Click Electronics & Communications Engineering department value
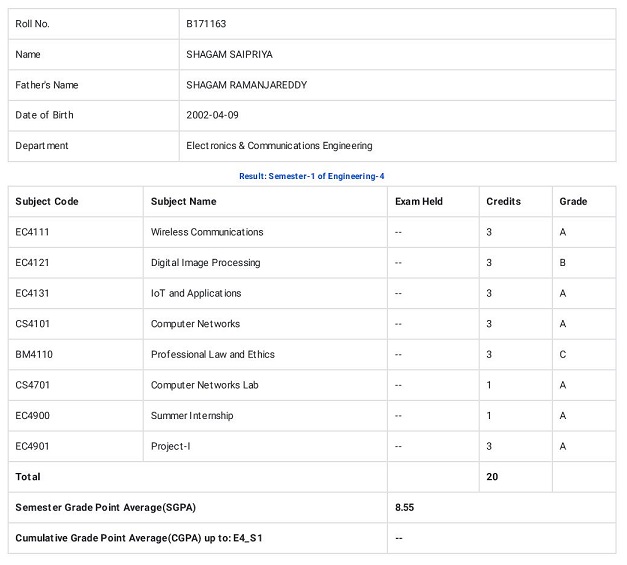 click(x=279, y=146)
